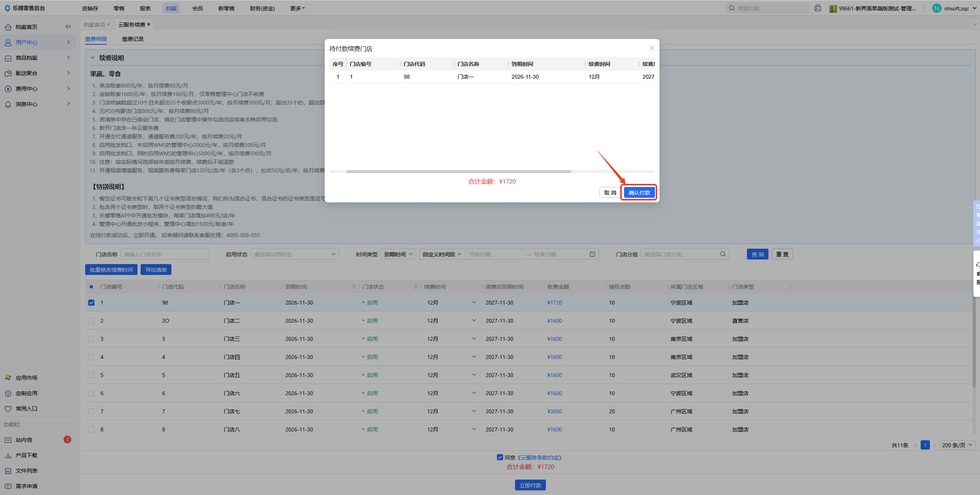Image resolution: width=980 pixels, height=495 pixels.
Task: Open the 财务(资金) top menu
Action: [262, 8]
